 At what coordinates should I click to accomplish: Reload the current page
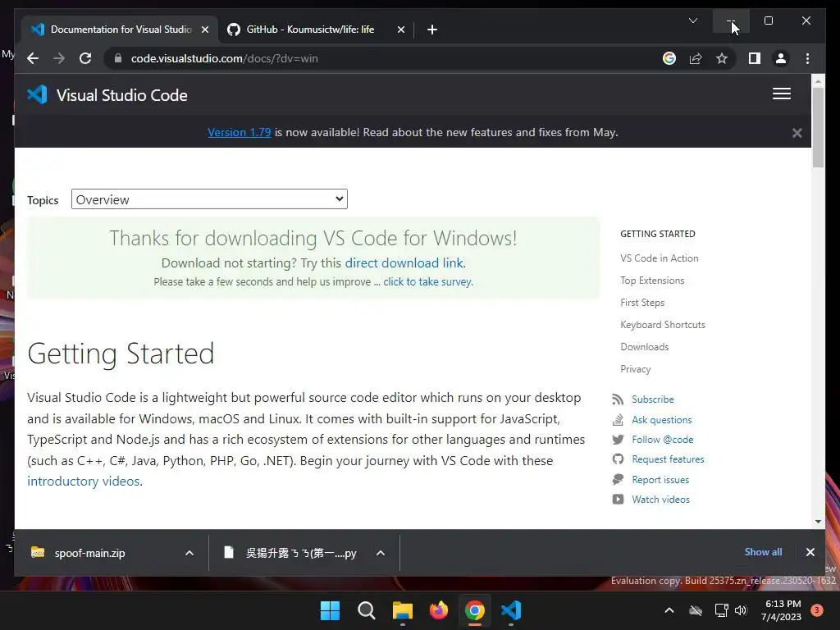click(x=85, y=58)
